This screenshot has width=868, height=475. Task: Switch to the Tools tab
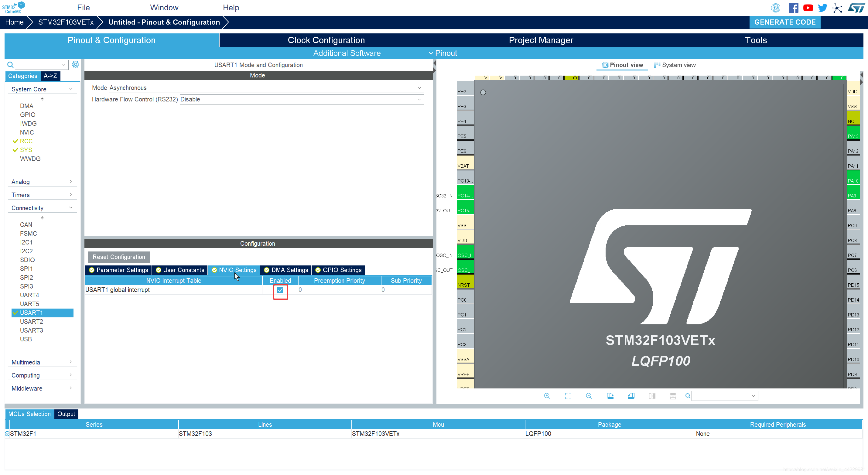point(756,40)
